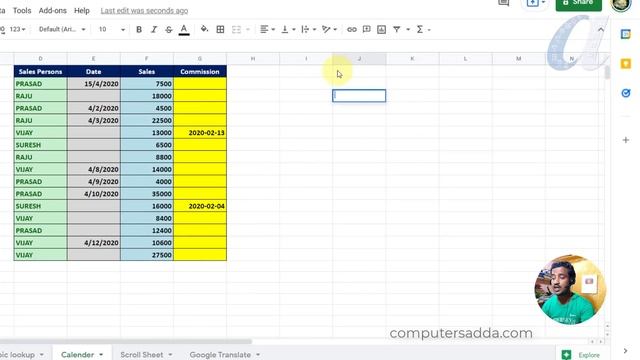The image size is (640, 360).
Task: Select the sales cell 6500
Action: (147, 145)
